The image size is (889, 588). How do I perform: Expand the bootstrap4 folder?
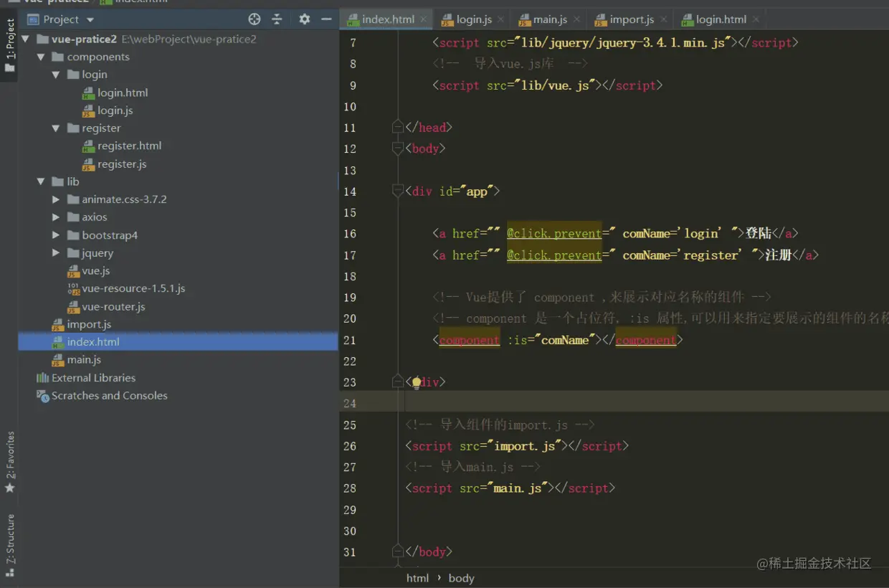coord(56,235)
